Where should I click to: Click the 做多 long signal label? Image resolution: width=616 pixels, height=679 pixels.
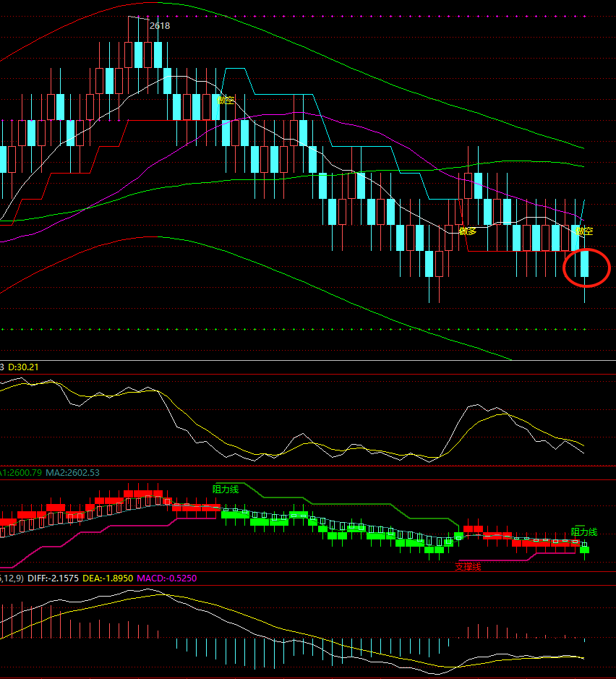click(468, 231)
